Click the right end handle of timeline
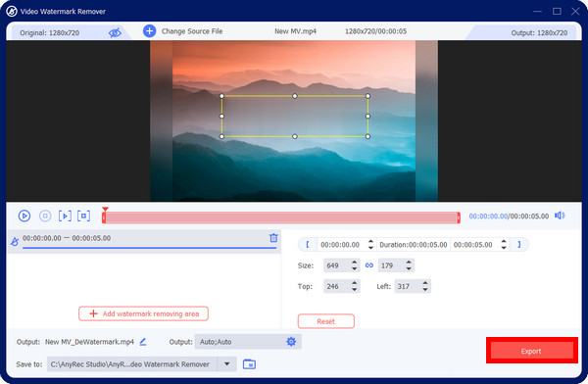This screenshot has height=384, width=588. [x=459, y=217]
